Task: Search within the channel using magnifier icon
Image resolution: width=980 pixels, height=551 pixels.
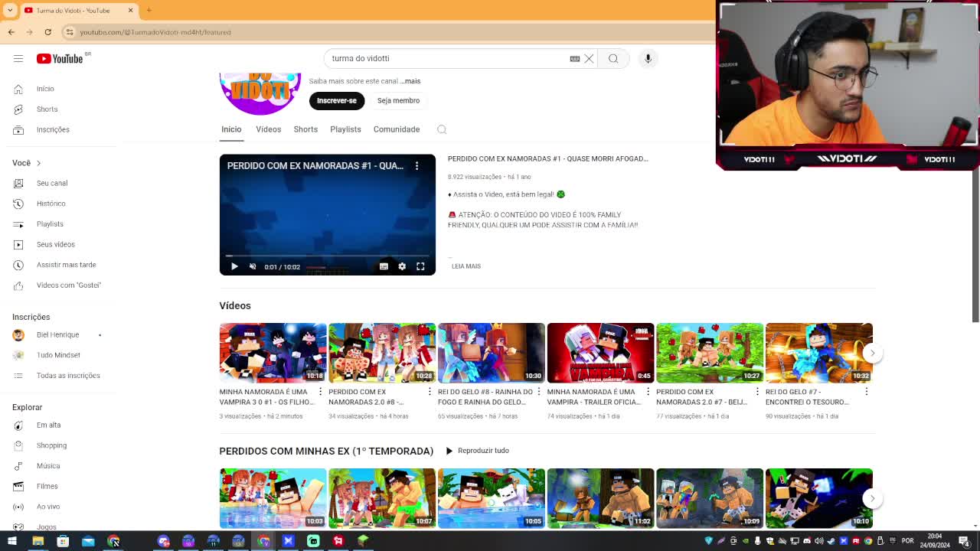Action: click(442, 129)
